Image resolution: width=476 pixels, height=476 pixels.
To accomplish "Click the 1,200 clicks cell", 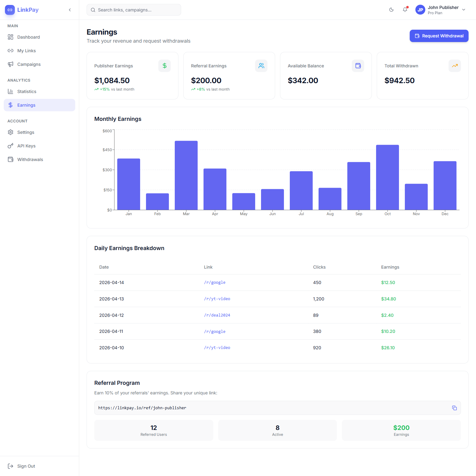I will click(x=319, y=299).
